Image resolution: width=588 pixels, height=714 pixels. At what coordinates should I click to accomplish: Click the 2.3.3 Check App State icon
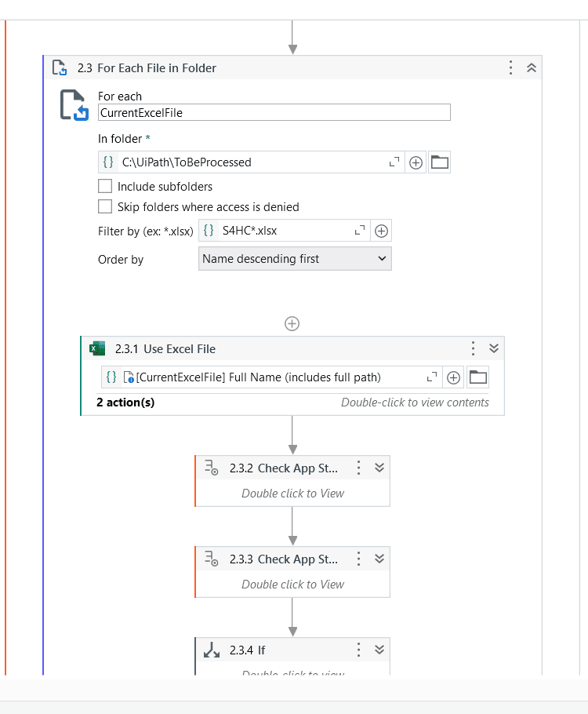[x=212, y=559]
